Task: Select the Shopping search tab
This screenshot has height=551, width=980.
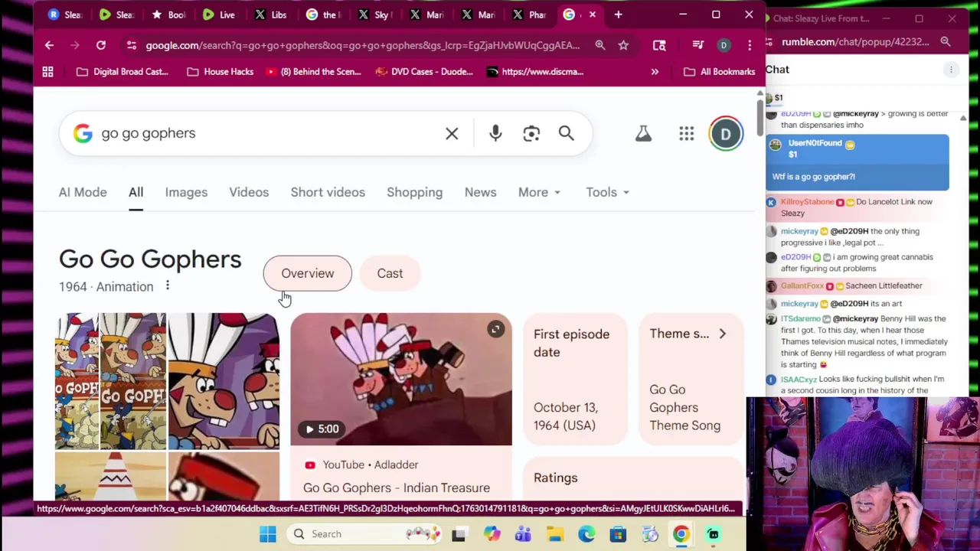Action: click(x=414, y=192)
